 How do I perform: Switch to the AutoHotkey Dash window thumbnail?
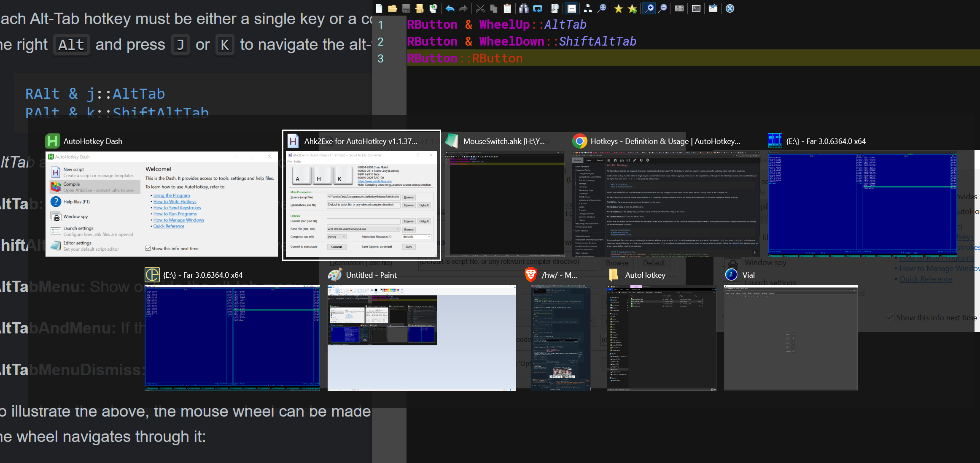tap(162, 203)
